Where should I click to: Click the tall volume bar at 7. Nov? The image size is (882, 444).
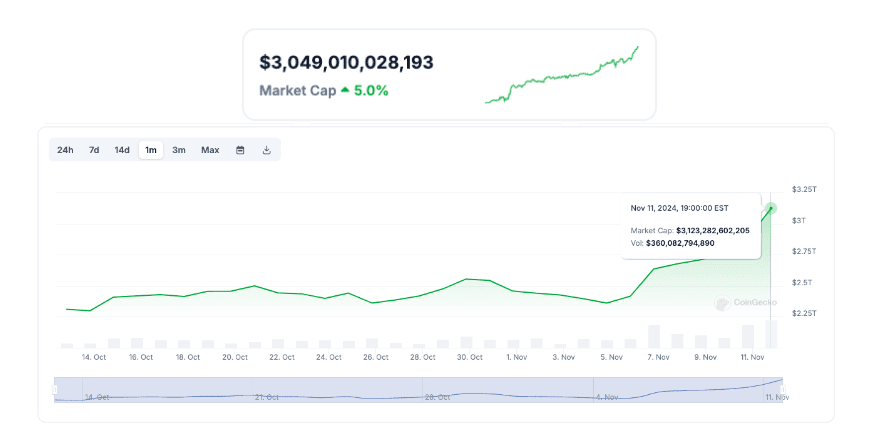coord(654,336)
